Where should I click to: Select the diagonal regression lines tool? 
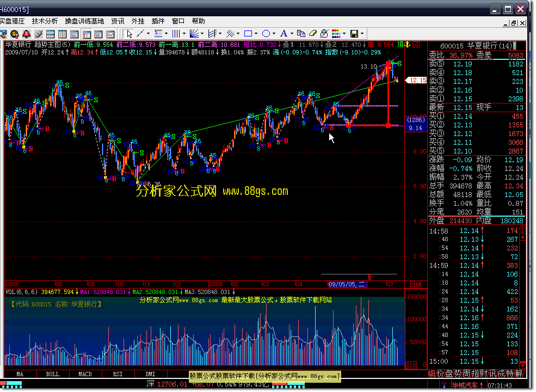click(230, 34)
